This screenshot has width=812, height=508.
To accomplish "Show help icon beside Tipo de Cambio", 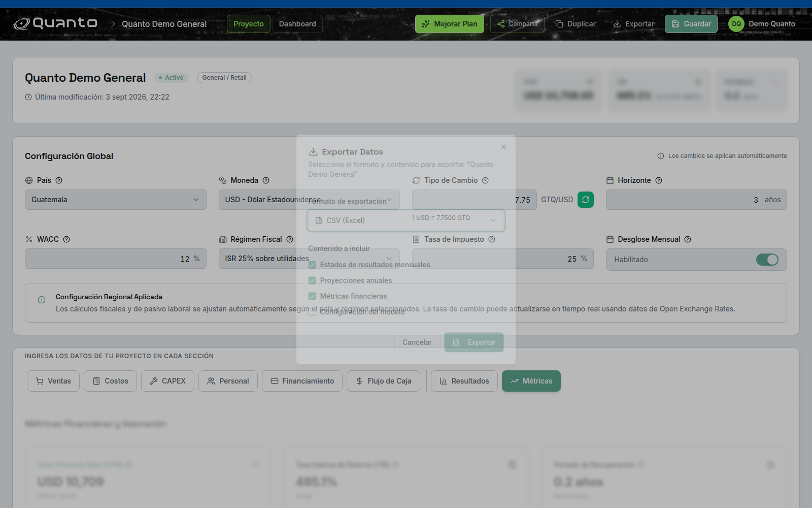I will 485,180.
